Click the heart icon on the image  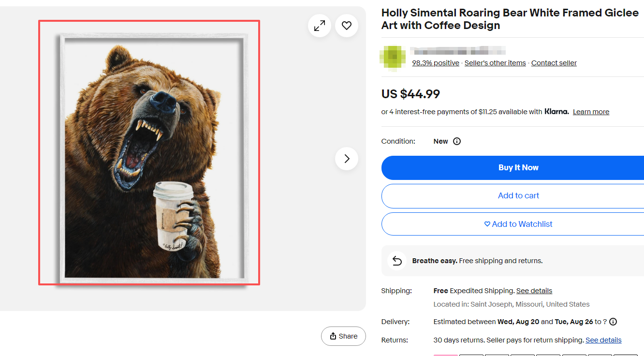coord(347,26)
